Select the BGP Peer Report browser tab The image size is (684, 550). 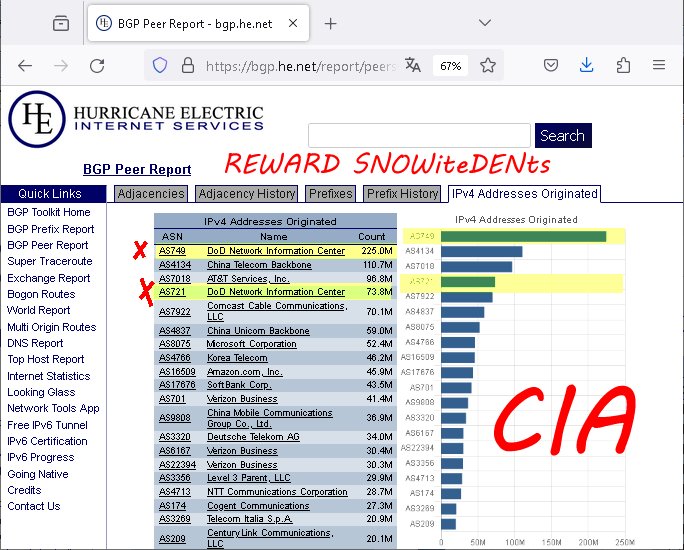(198, 24)
